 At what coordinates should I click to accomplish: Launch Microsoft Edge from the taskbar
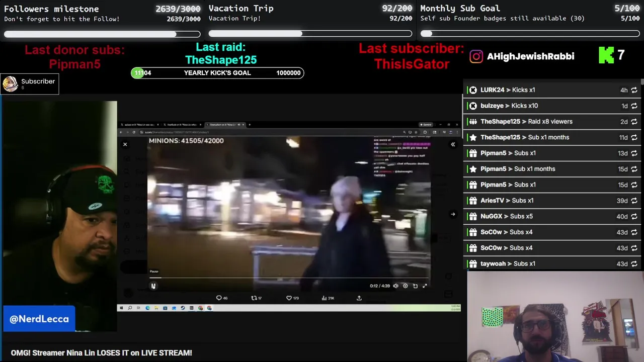click(147, 308)
